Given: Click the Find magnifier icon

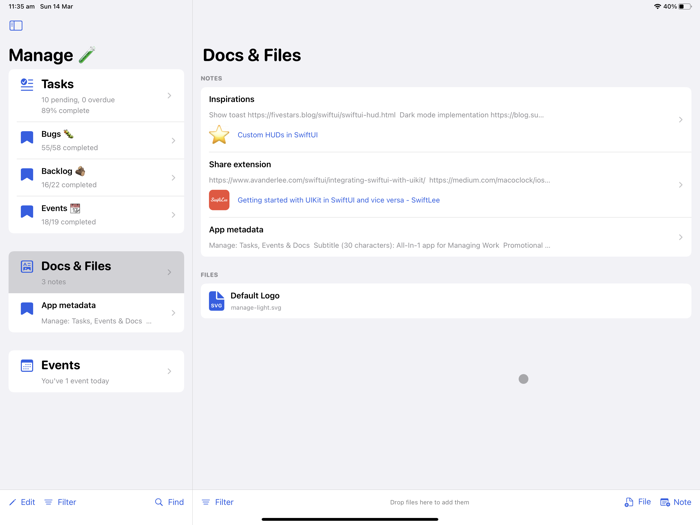Looking at the screenshot, I should [158, 502].
